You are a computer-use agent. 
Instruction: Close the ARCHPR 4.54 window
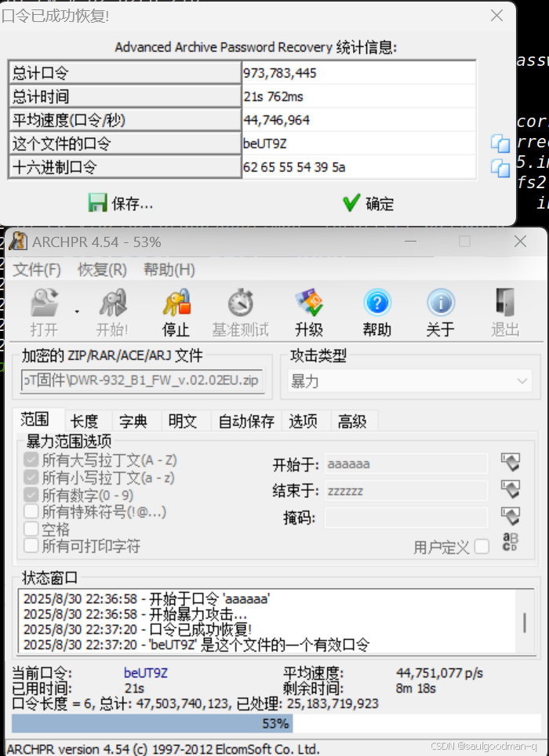pyautogui.click(x=520, y=241)
